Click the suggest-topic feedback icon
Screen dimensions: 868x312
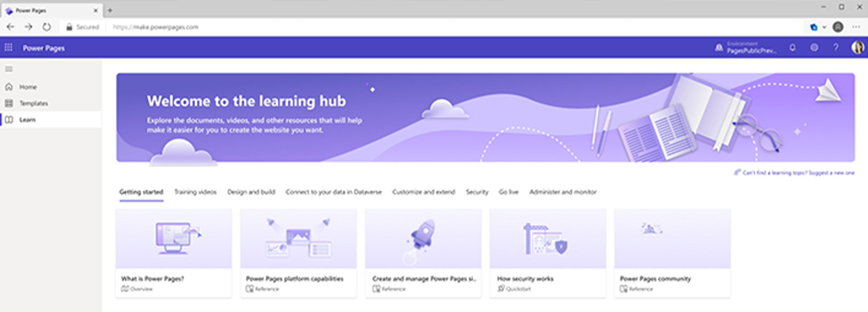[x=737, y=172]
